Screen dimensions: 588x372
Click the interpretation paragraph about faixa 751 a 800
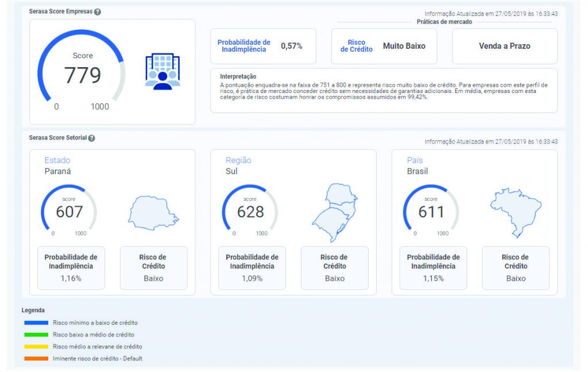pyautogui.click(x=384, y=91)
